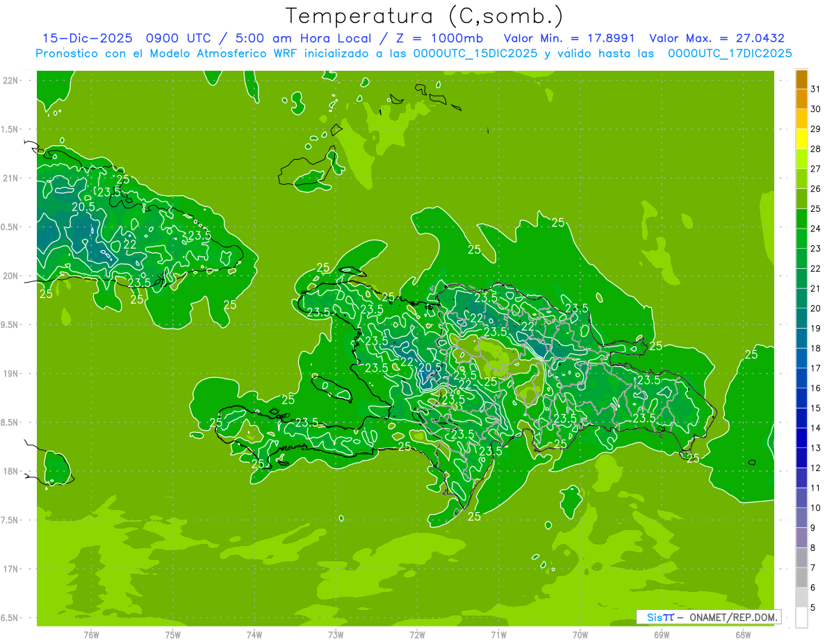
Task: Click the "76W" longitude axis label
Action: (x=91, y=634)
